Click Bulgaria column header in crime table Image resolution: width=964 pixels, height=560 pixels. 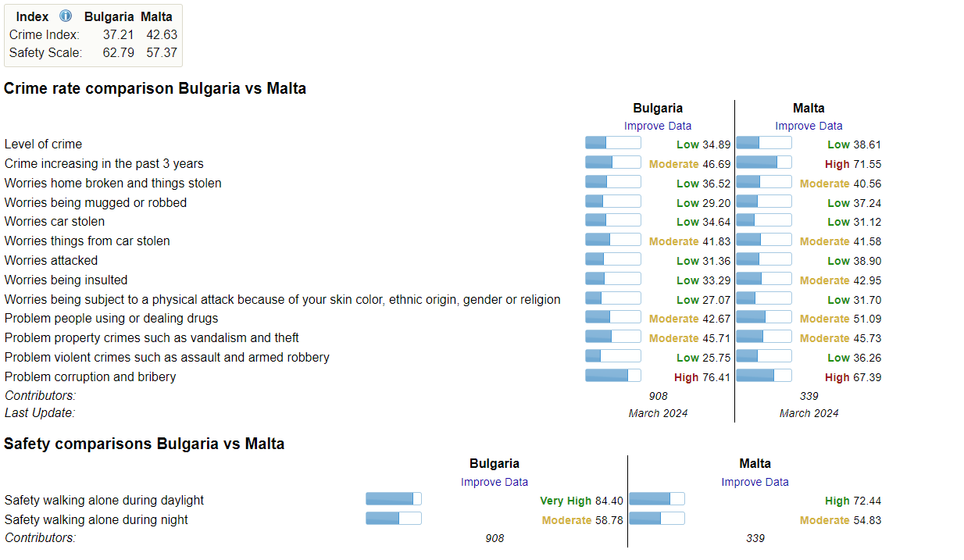point(657,109)
